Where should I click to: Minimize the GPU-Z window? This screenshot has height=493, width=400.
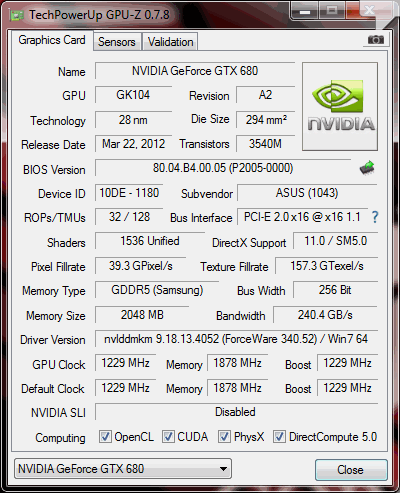click(x=305, y=11)
